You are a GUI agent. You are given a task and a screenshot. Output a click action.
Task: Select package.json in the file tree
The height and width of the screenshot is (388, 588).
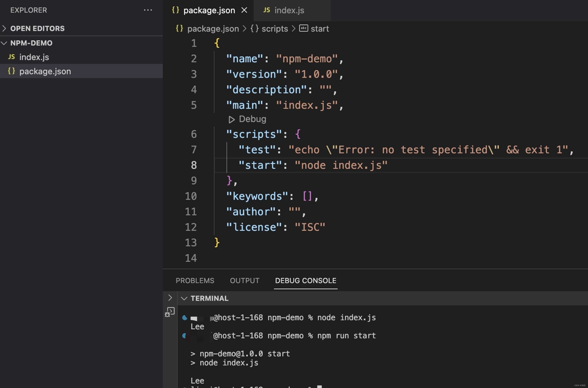point(45,71)
